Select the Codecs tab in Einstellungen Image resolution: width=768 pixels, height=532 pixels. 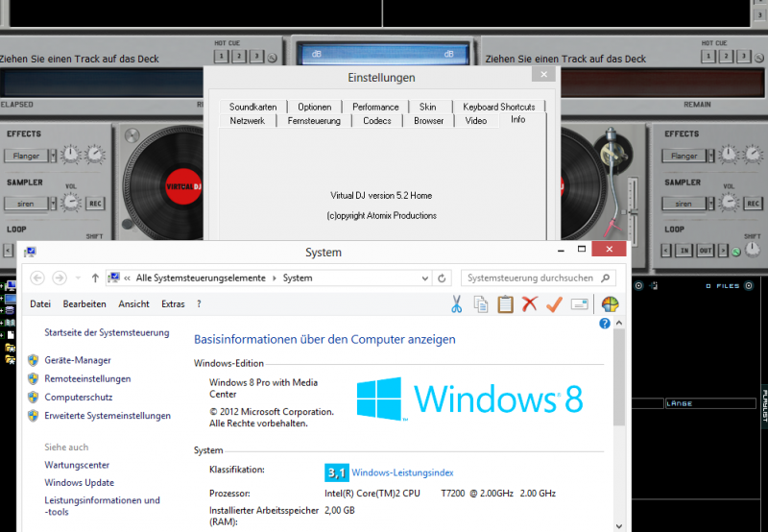tap(377, 120)
